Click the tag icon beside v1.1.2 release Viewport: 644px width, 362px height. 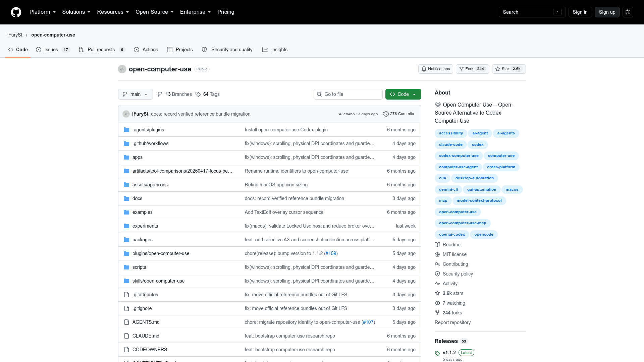437,353
